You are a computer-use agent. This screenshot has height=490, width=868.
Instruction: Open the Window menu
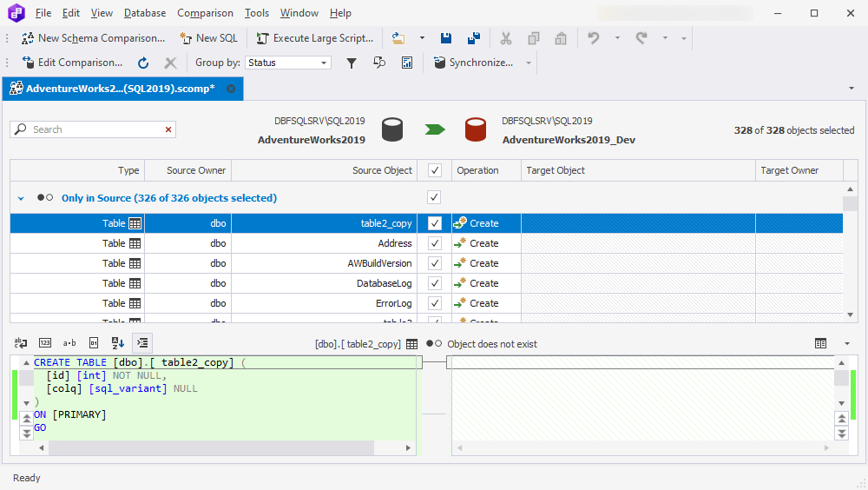(299, 13)
